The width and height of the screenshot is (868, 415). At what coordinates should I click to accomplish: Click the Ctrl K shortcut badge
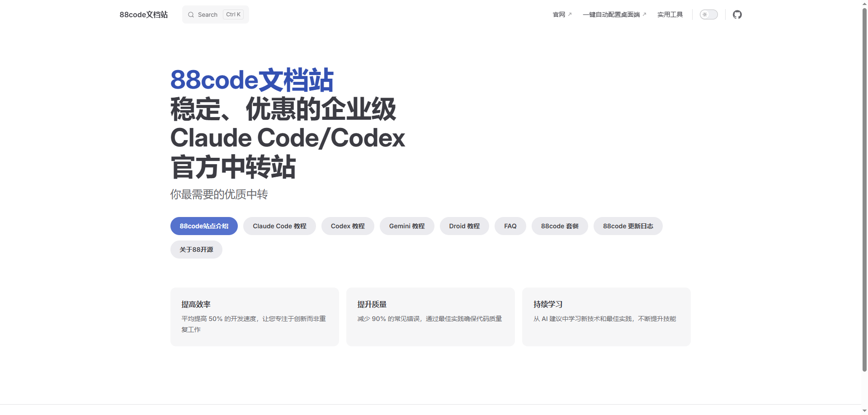(x=233, y=14)
